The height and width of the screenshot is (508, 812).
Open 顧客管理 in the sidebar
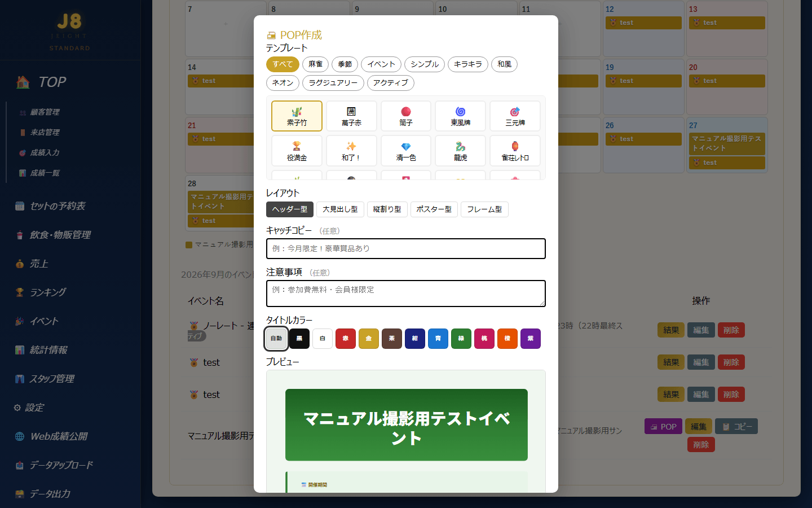[39, 112]
